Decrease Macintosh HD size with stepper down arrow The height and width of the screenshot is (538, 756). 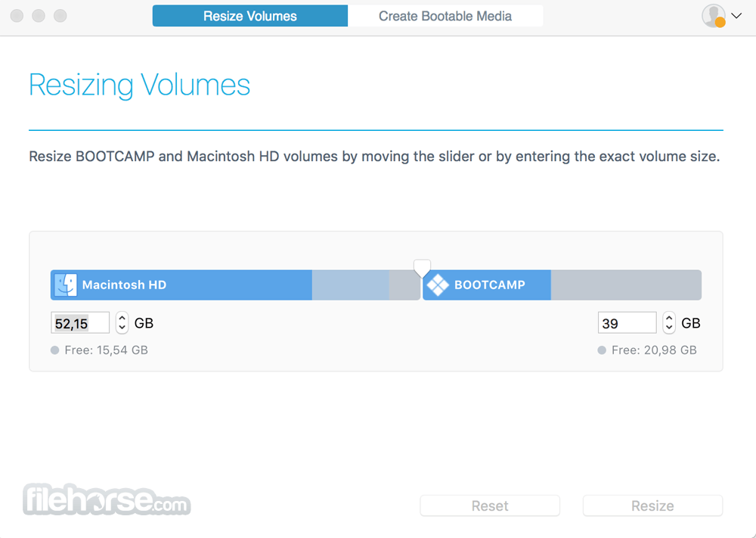[x=122, y=328]
